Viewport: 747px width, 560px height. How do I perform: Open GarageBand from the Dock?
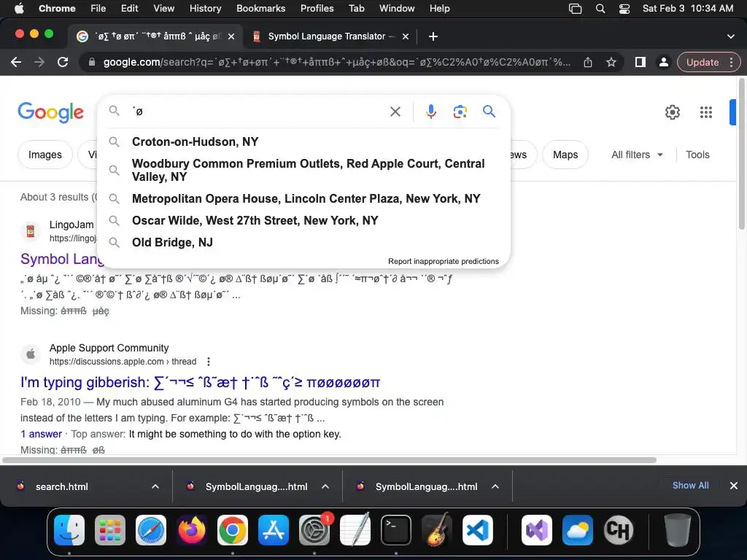tap(437, 530)
